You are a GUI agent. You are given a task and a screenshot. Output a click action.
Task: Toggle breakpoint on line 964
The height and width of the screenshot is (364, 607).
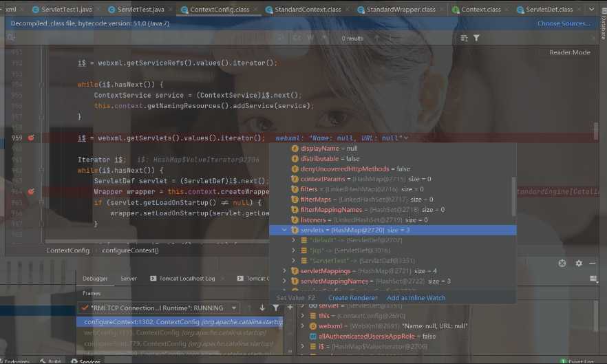31,191
